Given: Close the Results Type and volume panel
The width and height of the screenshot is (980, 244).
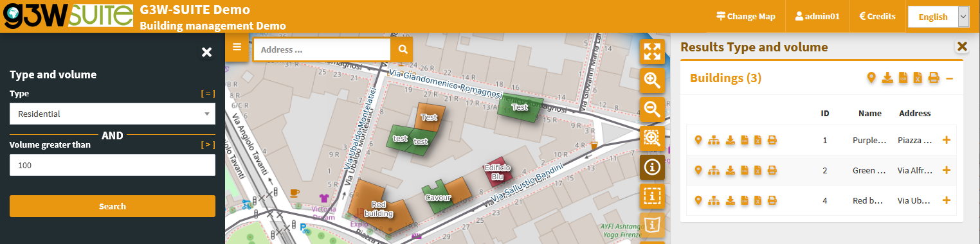Looking at the screenshot, I should pos(962,46).
